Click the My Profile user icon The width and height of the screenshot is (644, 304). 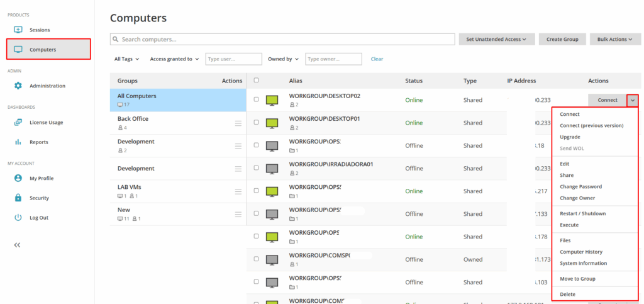pyautogui.click(x=18, y=178)
